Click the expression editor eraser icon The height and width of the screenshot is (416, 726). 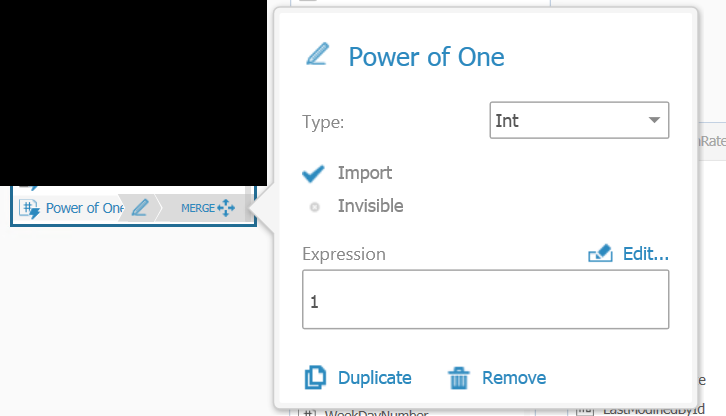point(600,254)
